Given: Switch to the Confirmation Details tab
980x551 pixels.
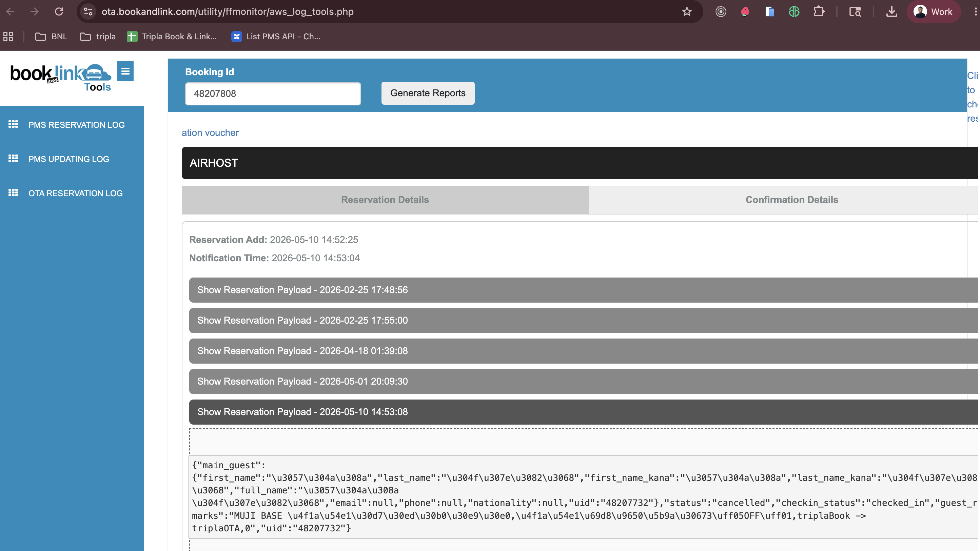Looking at the screenshot, I should pos(784,200).
